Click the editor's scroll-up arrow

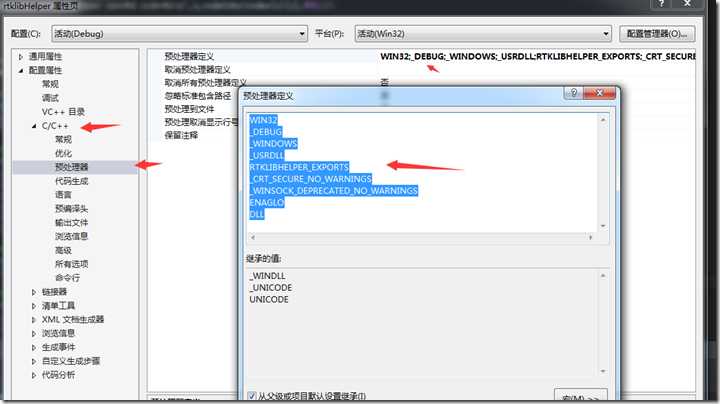603,120
